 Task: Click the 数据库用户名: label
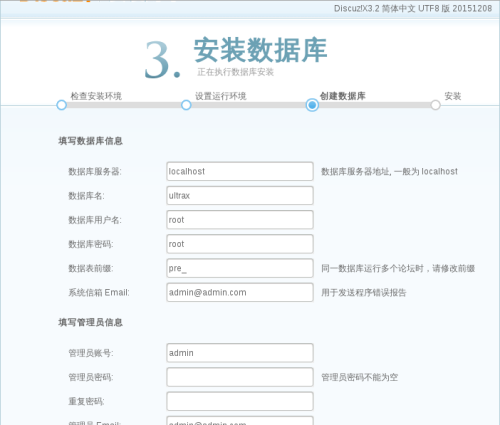(95, 220)
